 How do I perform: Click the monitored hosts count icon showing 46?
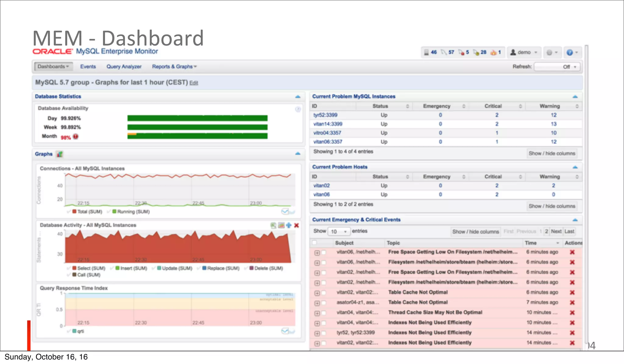point(426,52)
